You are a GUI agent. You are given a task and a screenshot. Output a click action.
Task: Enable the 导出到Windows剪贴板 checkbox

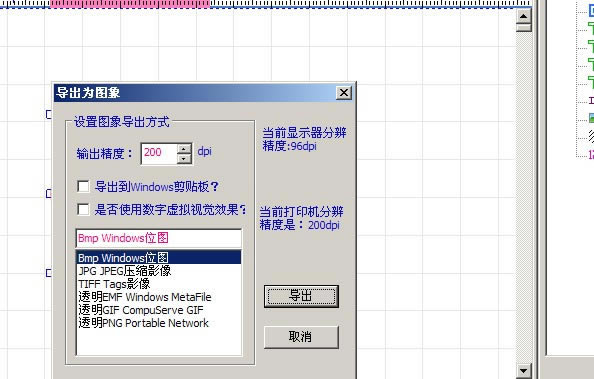click(83, 186)
